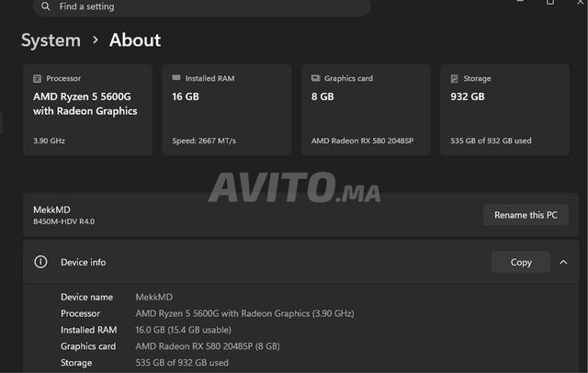Select the 16 GB RAM value
Screen dimensions: 588x373
186,96
